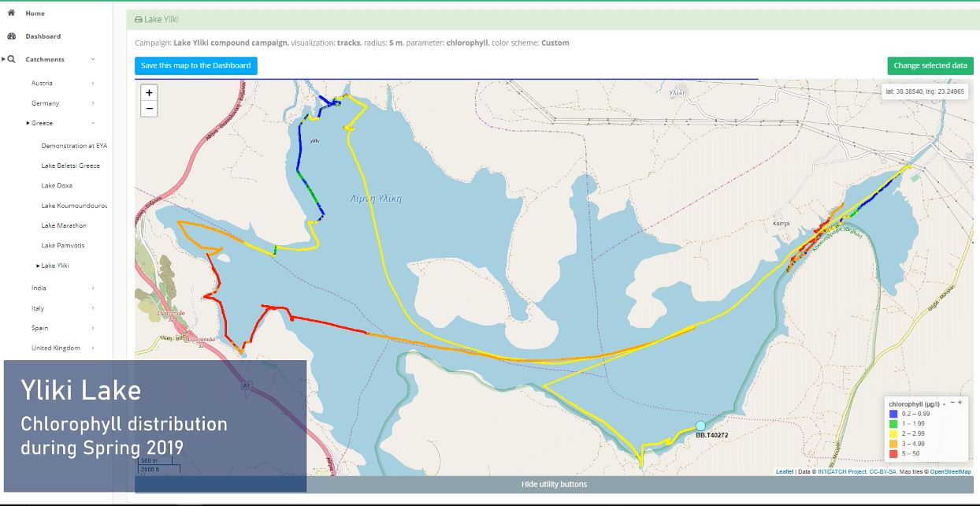980x506 pixels.
Task: Click the legend plus icon
Action: 960,403
